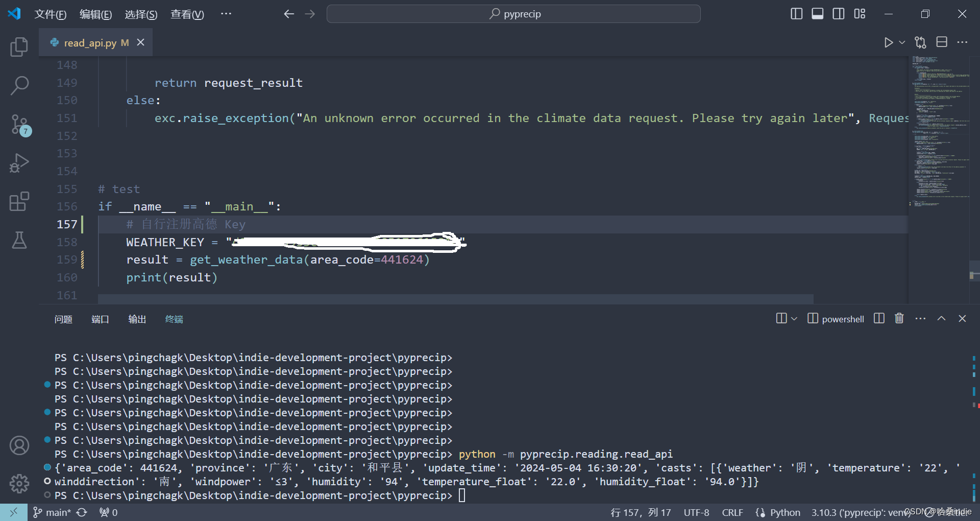The image size is (980, 521).
Task: Toggle the bottom panel visibility
Action: [x=817, y=14]
